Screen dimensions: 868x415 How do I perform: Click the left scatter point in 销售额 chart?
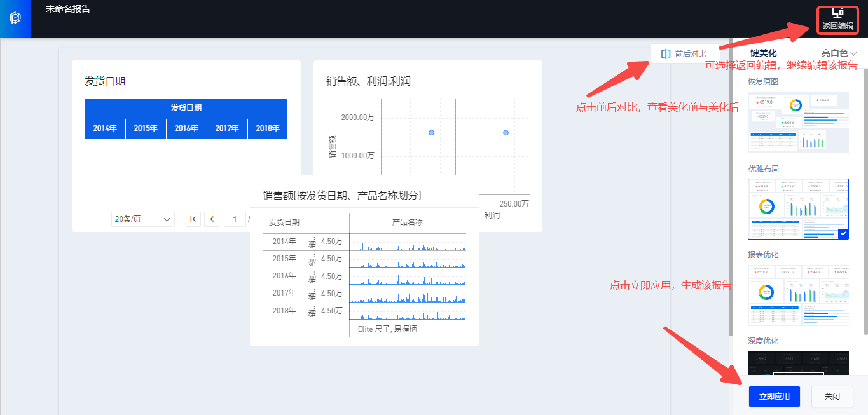coord(431,132)
